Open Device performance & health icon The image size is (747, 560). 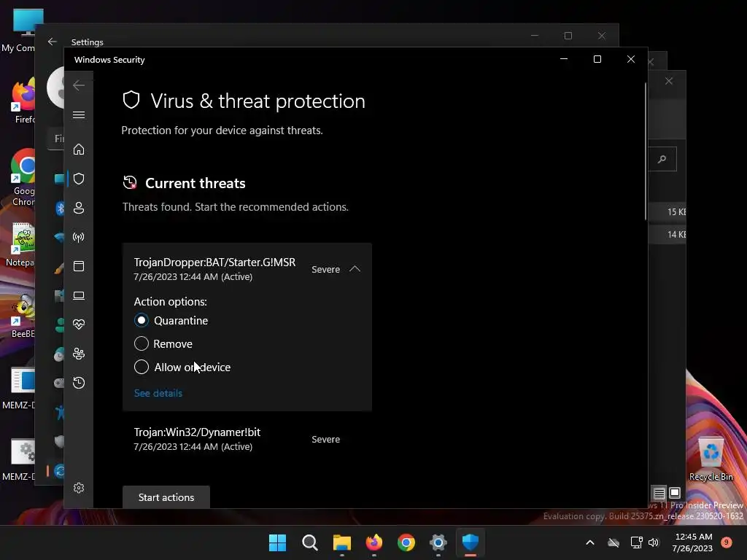(x=79, y=324)
